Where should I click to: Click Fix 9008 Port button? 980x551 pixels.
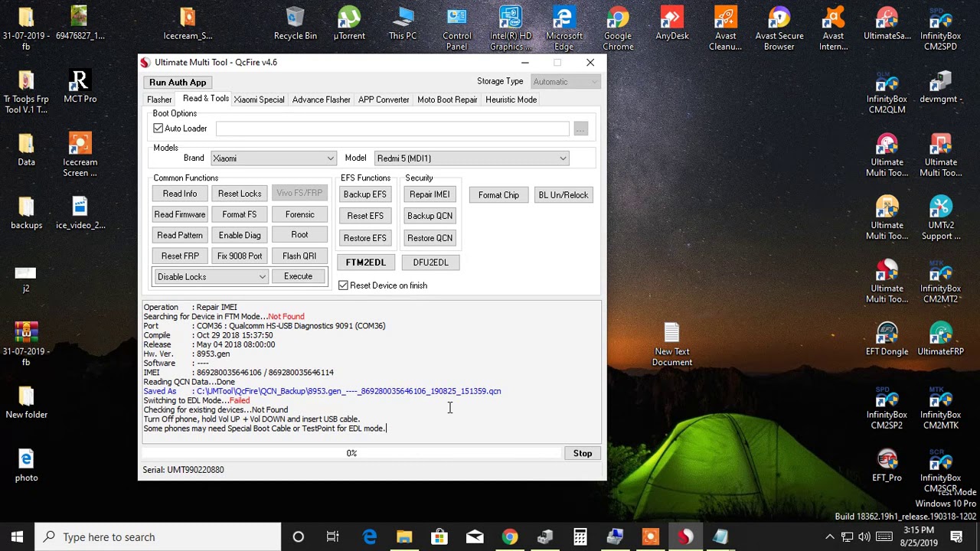coord(240,256)
